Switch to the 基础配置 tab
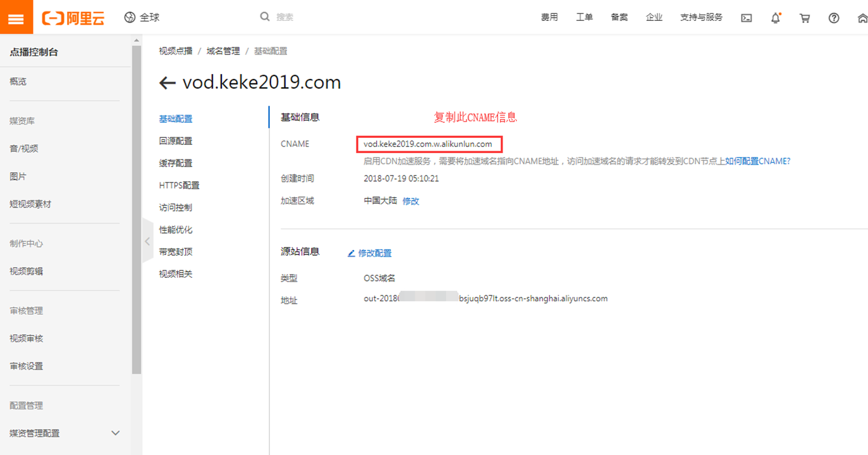 pyautogui.click(x=176, y=119)
